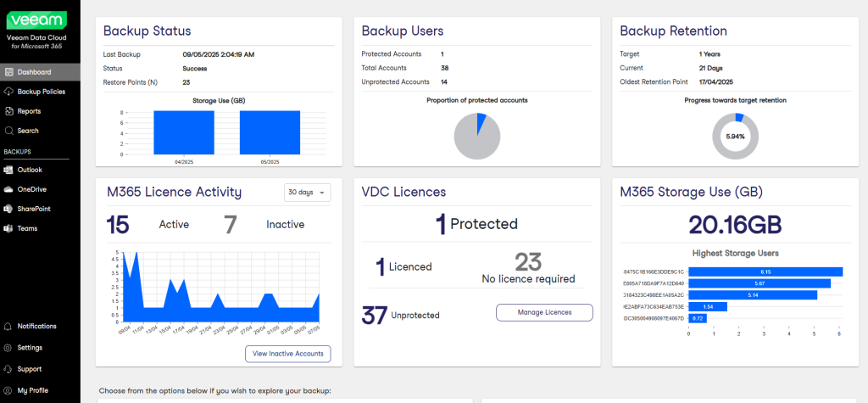
Task: Click the 21 Days current retention value
Action: (711, 68)
